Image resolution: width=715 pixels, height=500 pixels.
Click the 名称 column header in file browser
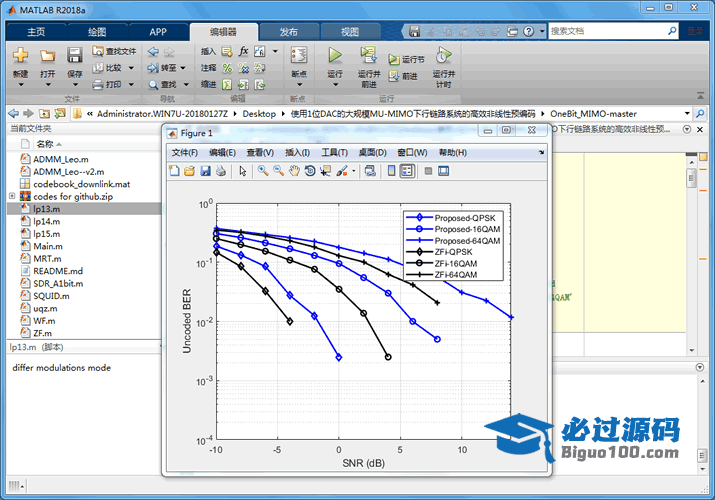(x=45, y=144)
